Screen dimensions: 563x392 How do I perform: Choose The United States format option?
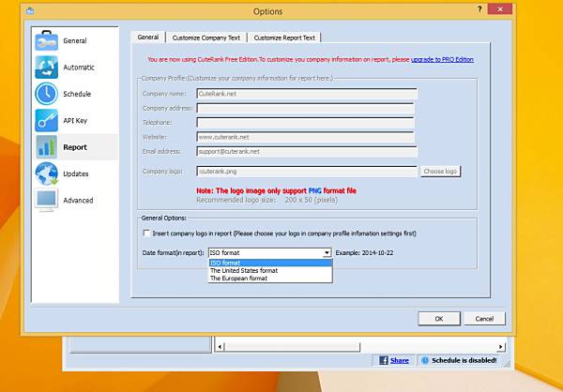(x=244, y=271)
